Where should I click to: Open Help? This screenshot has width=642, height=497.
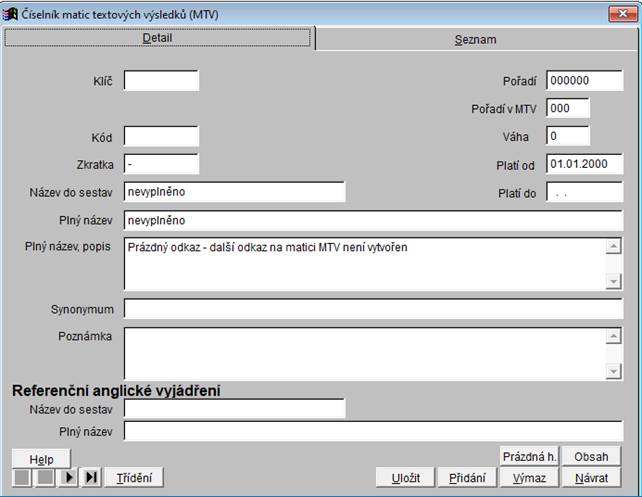coord(41,458)
